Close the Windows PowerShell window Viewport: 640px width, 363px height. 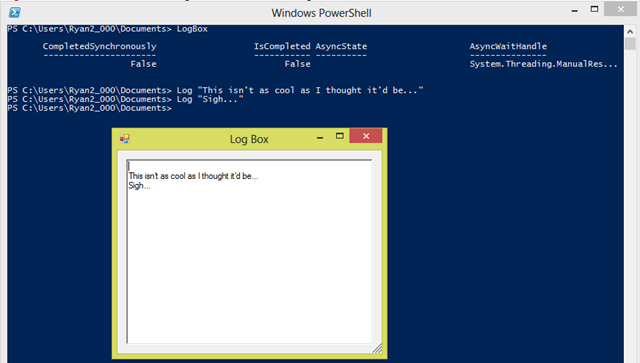620,9
